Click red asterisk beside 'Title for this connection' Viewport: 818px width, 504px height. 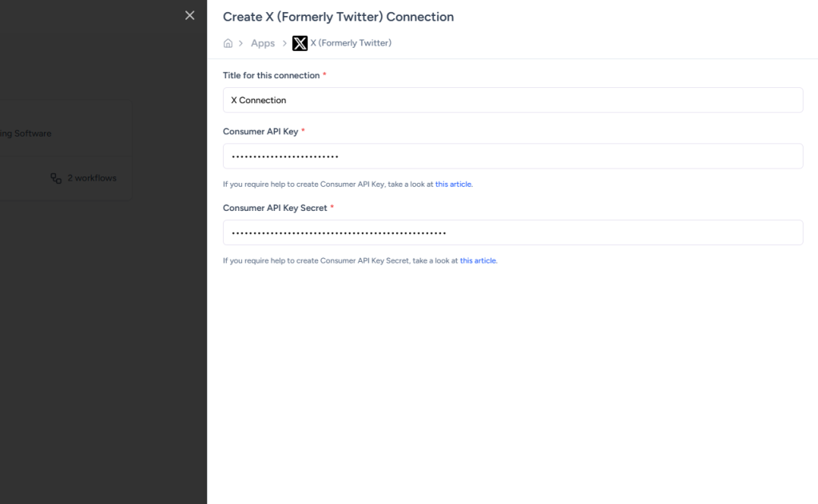(324, 74)
